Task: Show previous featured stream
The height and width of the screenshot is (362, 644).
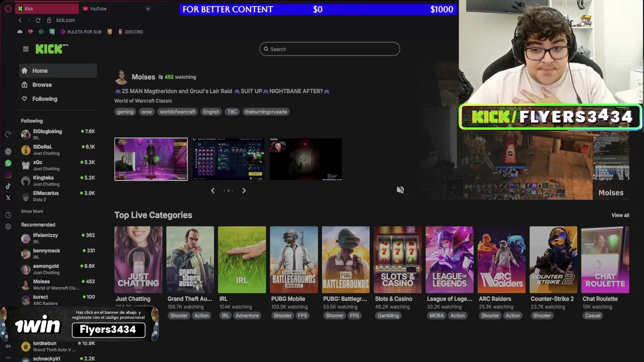Action: pyautogui.click(x=213, y=191)
